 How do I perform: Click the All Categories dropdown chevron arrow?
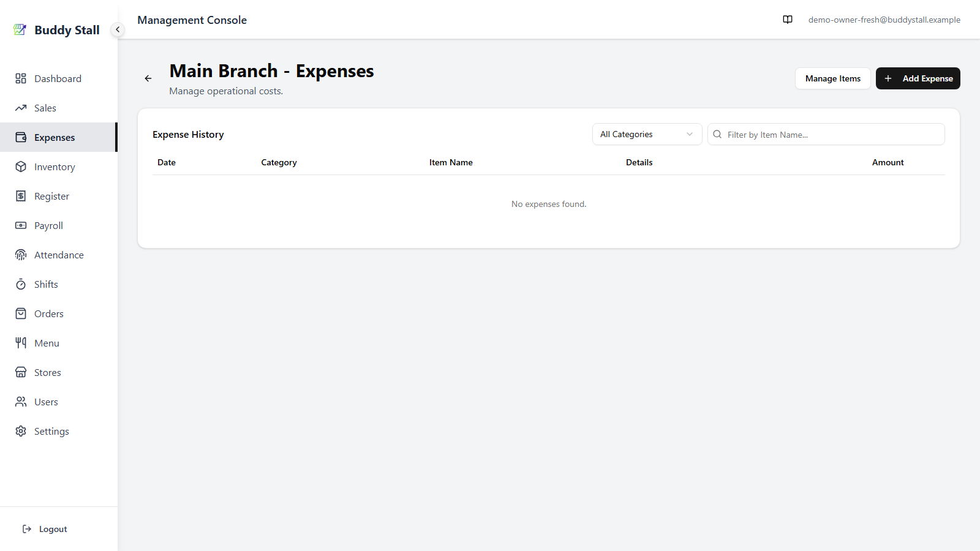pyautogui.click(x=690, y=134)
